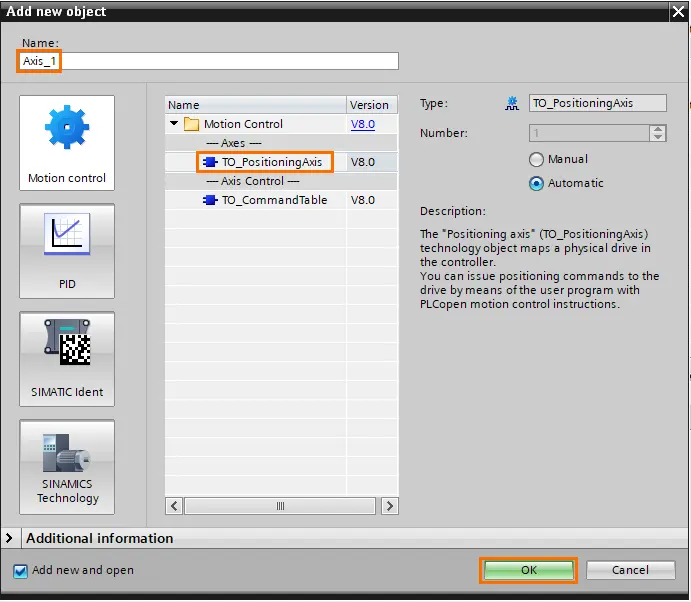691x602 pixels.
Task: Choose the SIMATIC Ident category icon
Action: click(67, 342)
